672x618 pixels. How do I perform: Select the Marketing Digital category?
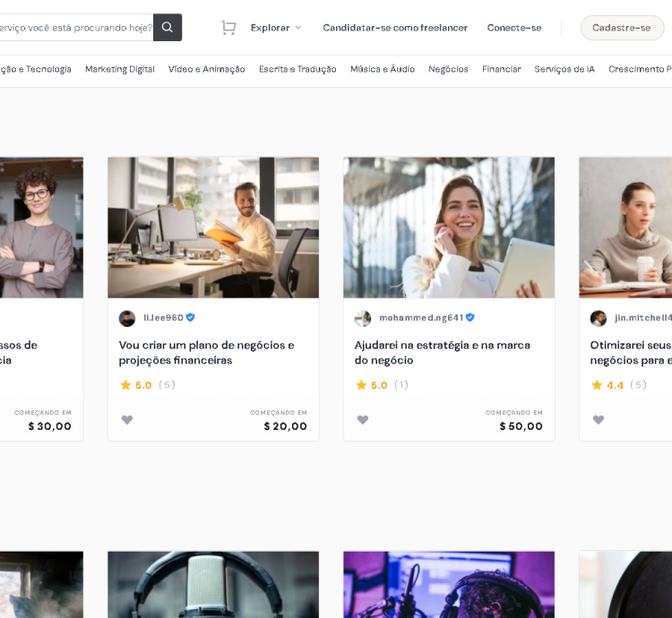click(x=120, y=69)
